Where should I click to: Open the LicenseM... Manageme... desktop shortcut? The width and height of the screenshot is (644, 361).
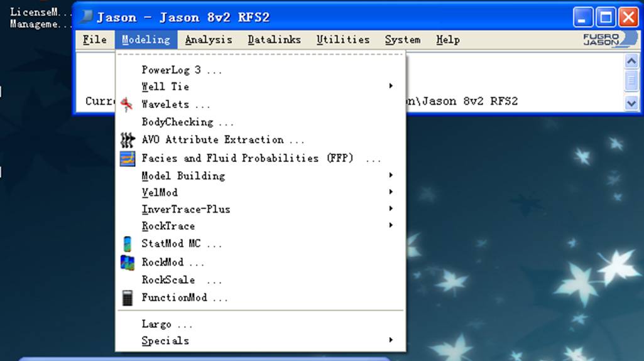coord(40,18)
